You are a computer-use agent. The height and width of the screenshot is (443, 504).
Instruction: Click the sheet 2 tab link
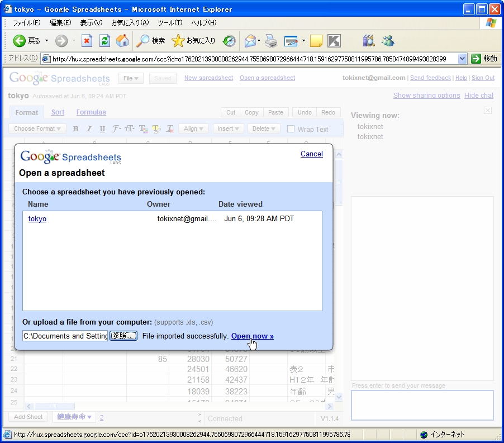(x=102, y=418)
